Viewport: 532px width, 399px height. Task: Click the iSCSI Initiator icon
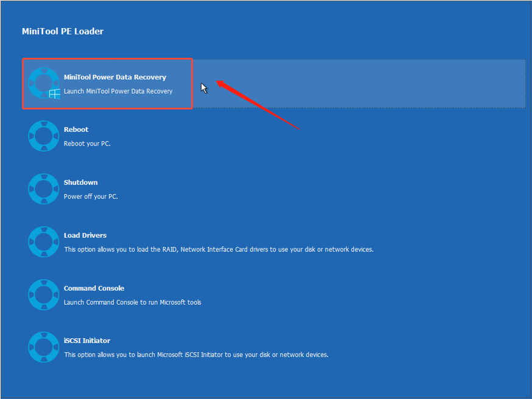coord(43,347)
